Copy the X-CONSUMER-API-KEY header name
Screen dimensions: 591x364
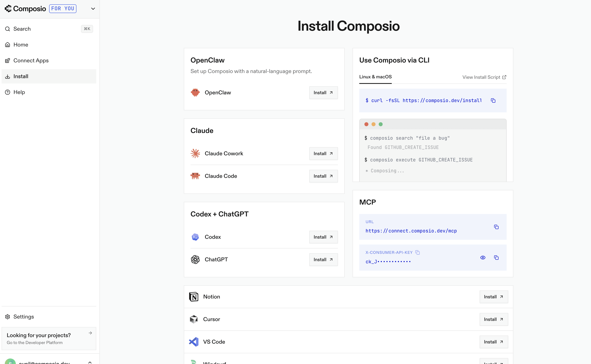pos(418,253)
